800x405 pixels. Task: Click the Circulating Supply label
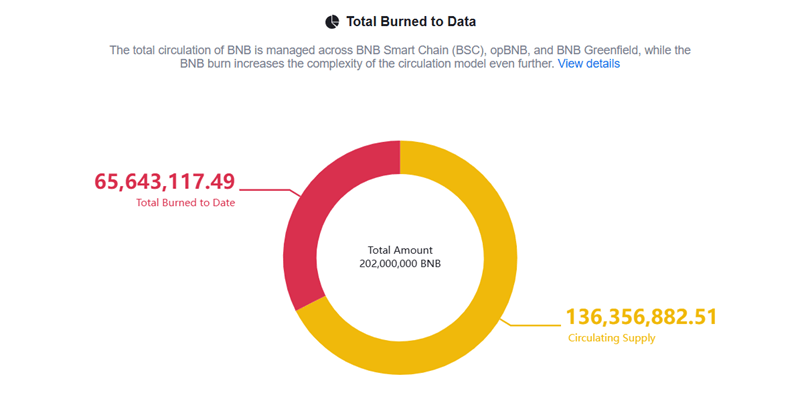pyautogui.click(x=612, y=339)
